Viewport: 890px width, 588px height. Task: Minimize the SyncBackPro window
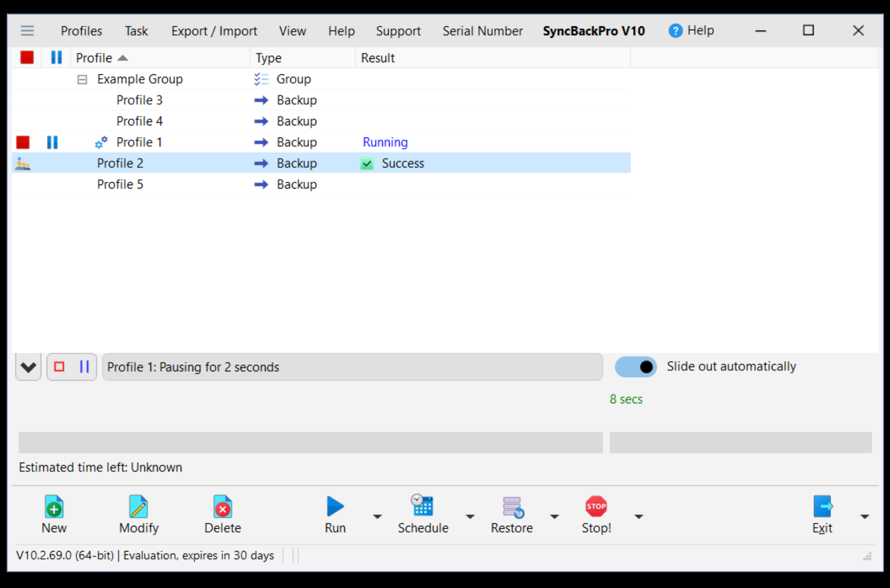pos(761,31)
